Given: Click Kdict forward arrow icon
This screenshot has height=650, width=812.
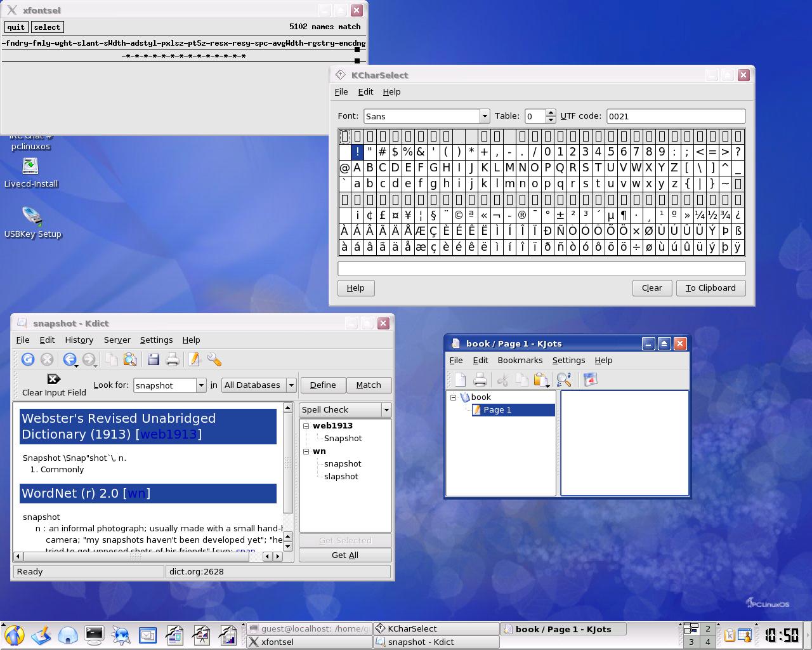Looking at the screenshot, I should [x=89, y=360].
